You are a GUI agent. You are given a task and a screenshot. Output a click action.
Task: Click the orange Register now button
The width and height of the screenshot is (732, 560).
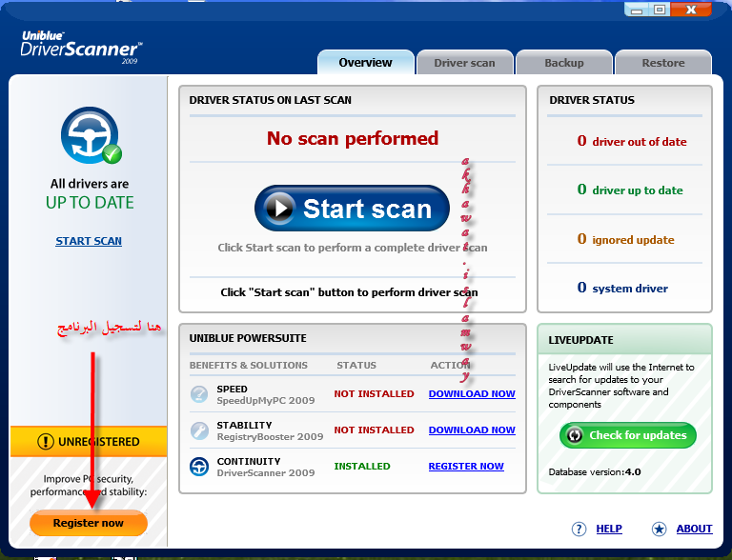(89, 523)
